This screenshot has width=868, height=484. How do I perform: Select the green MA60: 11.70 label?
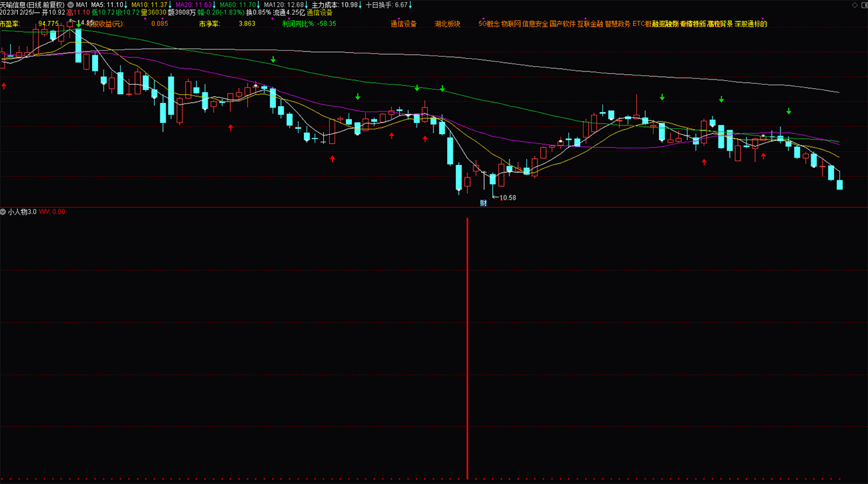coord(238,5)
